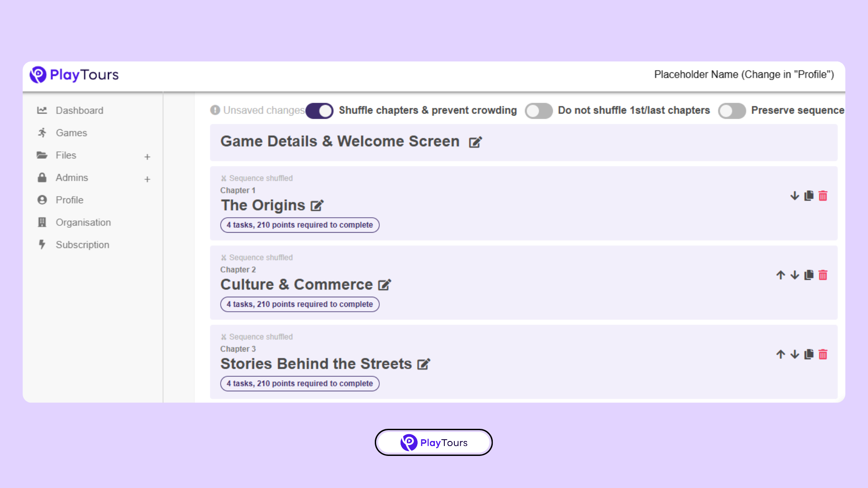Image resolution: width=868 pixels, height=488 pixels.
Task: Click the Chapter 1 tasks and points pill
Action: click(x=299, y=225)
